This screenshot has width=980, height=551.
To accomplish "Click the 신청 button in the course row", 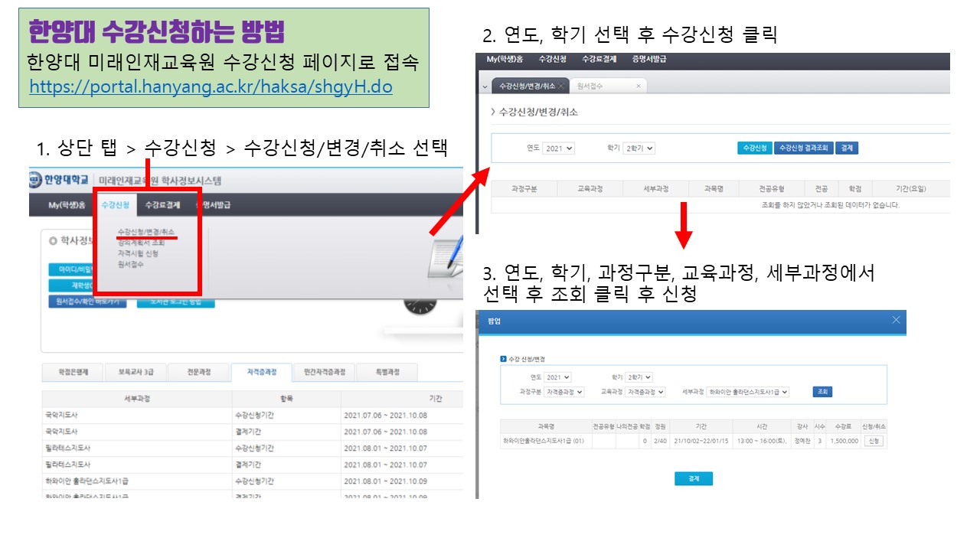I will (x=874, y=442).
